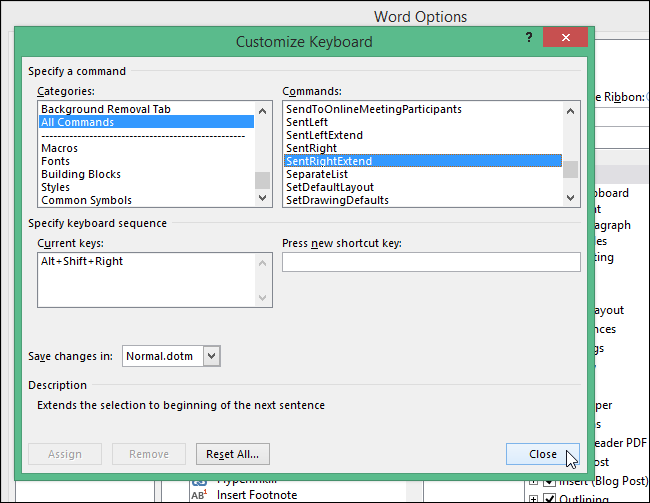Pick Building Blocks category
Image resolution: width=650 pixels, height=503 pixels.
tap(80, 174)
